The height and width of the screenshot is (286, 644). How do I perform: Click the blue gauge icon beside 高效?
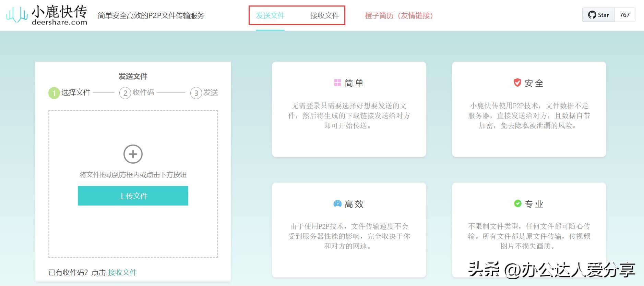pos(337,204)
